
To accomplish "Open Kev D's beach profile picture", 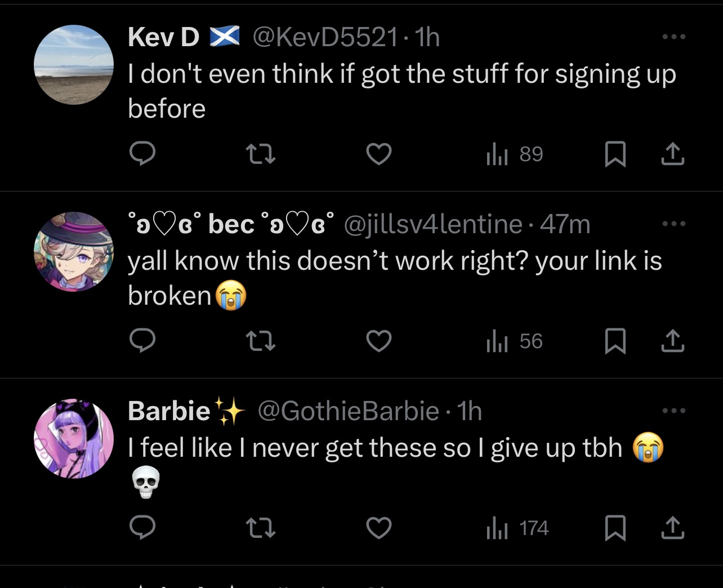I will coord(74,65).
